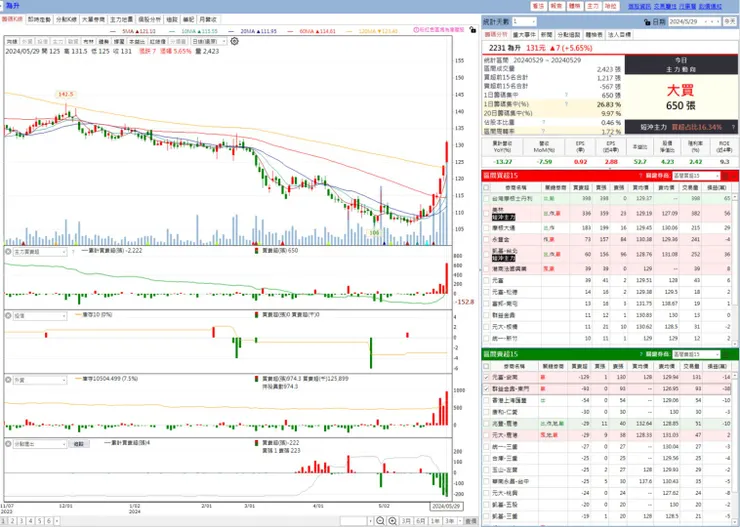Click pink info notice about 庫藏股
The height and width of the screenshot is (527, 740).
pyautogui.click(x=439, y=30)
